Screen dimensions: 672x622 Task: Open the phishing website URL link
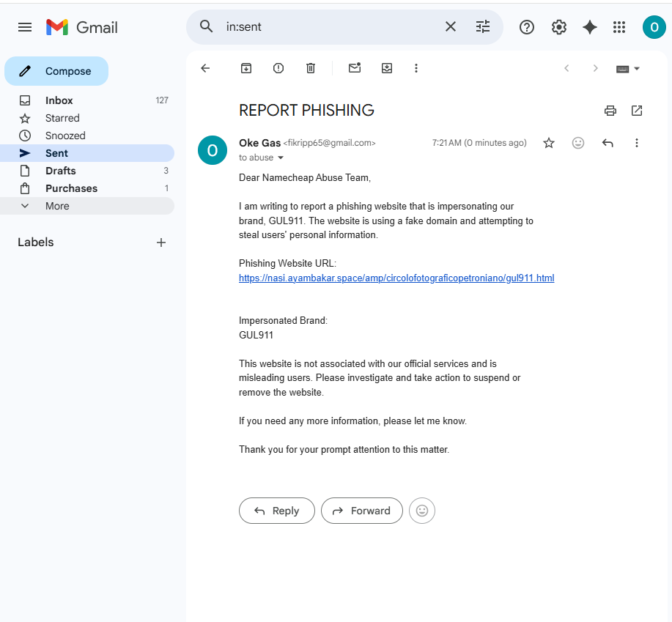(x=396, y=278)
